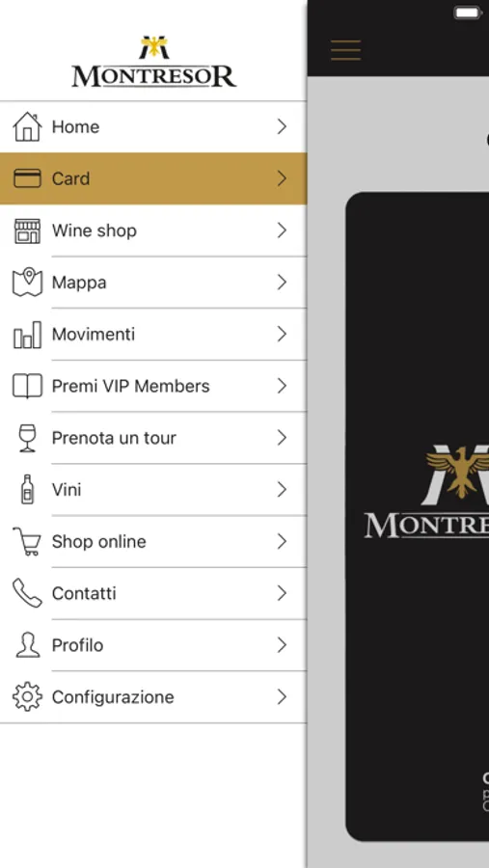489x868 pixels.
Task: Tap the bar chart icon for Movimenti
Action: [x=27, y=335]
